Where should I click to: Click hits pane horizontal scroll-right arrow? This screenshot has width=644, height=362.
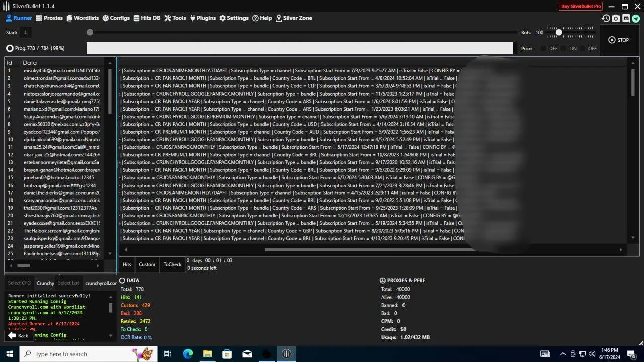coord(621,249)
